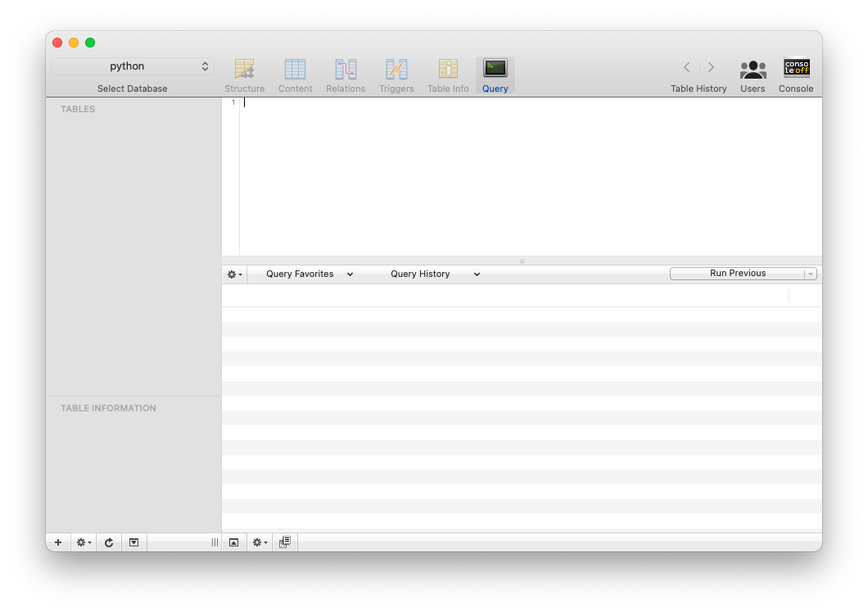Expand the Query Favorites dropdown
The width and height of the screenshot is (868, 612).
click(310, 274)
